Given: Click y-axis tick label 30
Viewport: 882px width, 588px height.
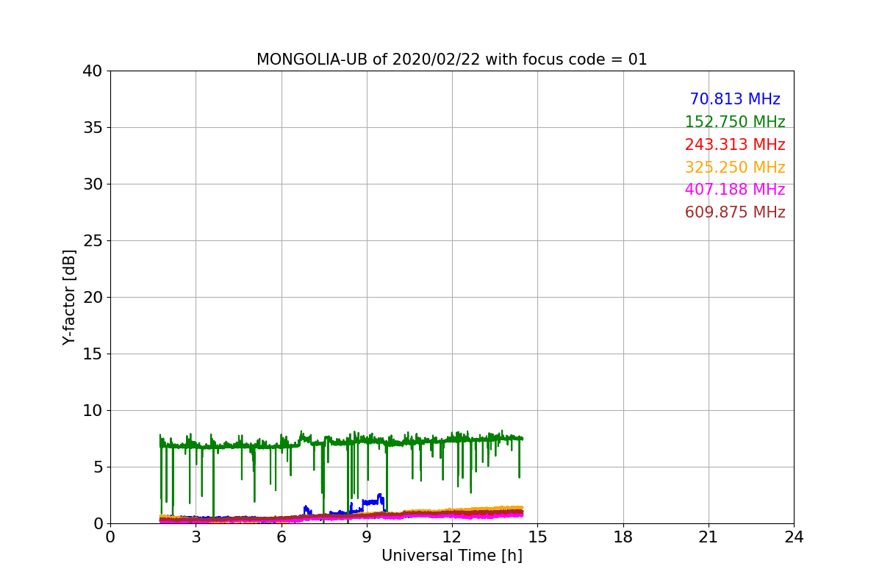Looking at the screenshot, I should (x=93, y=184).
